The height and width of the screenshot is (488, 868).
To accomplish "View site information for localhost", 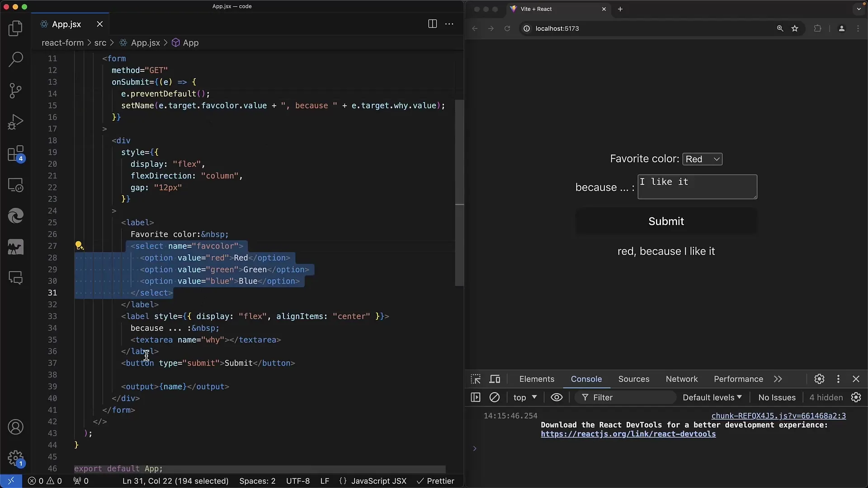I will (x=526, y=28).
